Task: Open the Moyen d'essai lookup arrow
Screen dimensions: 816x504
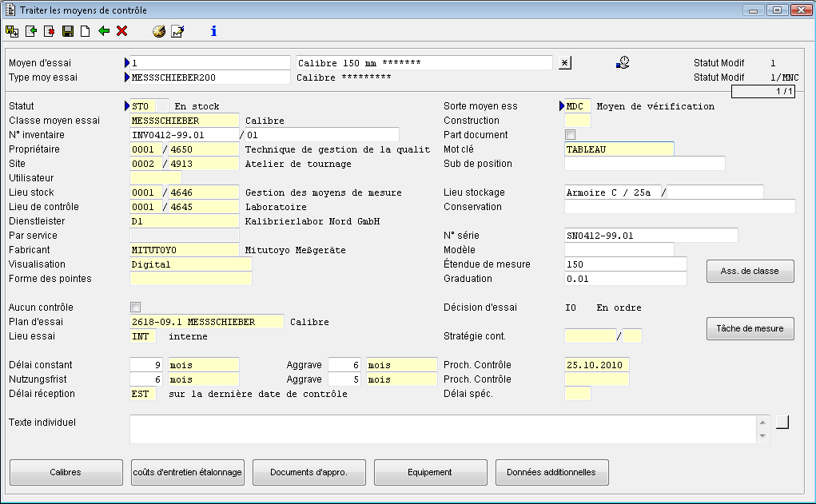Action: coord(126,62)
